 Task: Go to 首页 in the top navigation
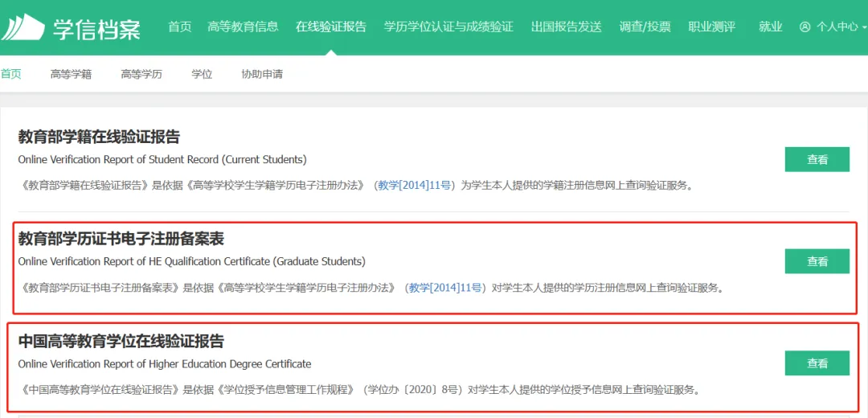pos(180,27)
